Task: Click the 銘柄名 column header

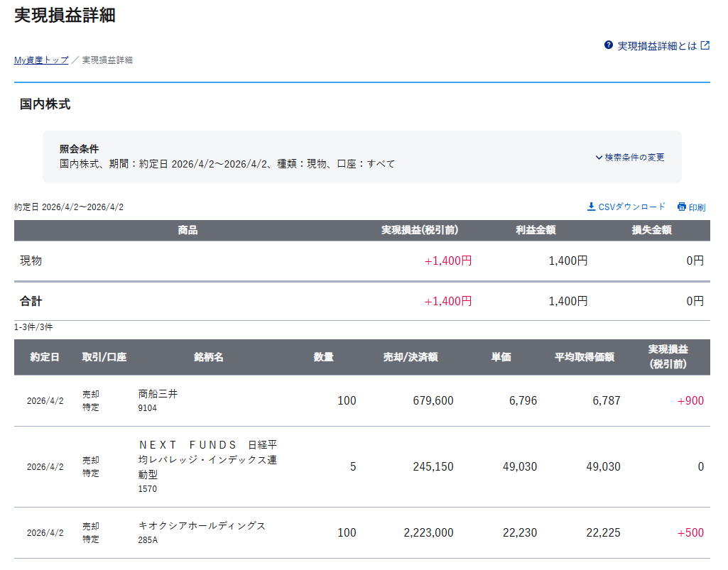Action: click(x=209, y=357)
